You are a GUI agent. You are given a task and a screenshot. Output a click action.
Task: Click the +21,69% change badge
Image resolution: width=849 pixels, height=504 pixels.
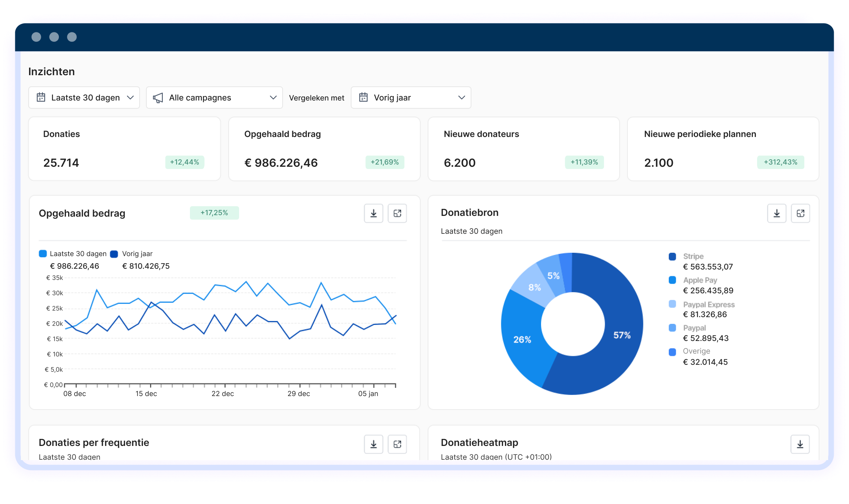point(385,162)
